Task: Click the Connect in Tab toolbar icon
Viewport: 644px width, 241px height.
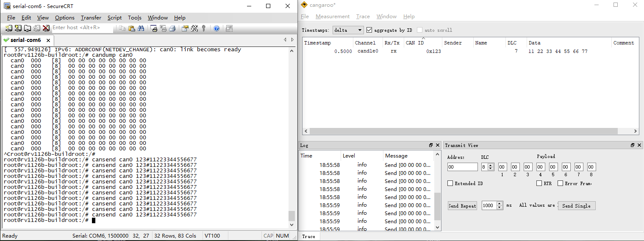Action: coord(27,28)
